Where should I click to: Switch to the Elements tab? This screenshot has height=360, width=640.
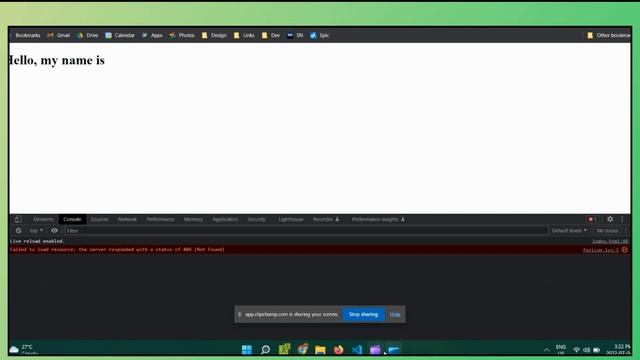tap(43, 219)
